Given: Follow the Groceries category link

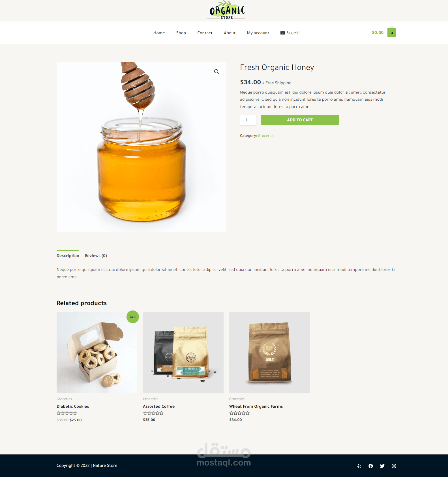Looking at the screenshot, I should pyautogui.click(x=266, y=136).
